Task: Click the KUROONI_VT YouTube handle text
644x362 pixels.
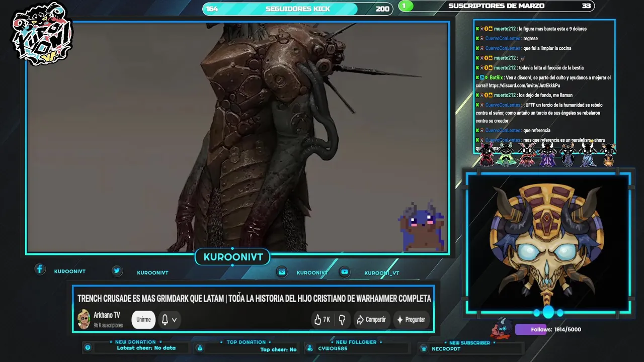Action: point(382,273)
